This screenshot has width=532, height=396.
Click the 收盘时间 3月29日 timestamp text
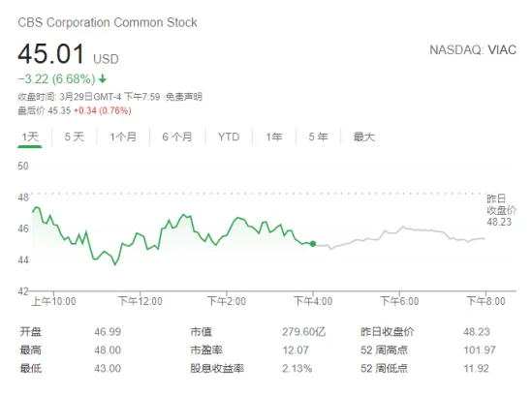pyautogui.click(x=89, y=97)
